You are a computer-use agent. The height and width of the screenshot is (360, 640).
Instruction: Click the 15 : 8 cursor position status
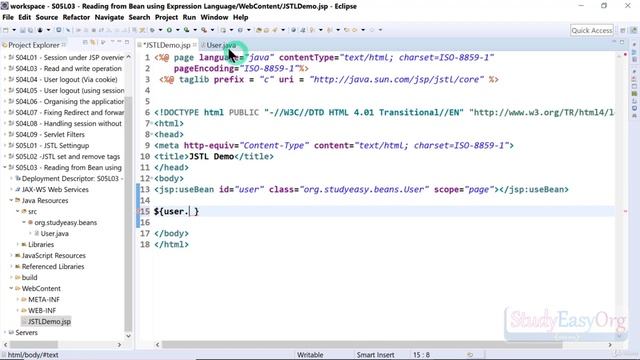coord(421,355)
